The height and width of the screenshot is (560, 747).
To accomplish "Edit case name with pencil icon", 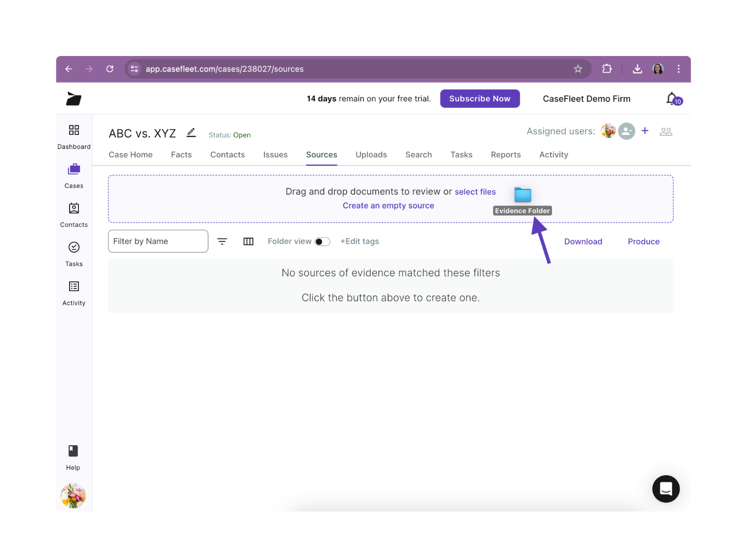I will click(191, 133).
